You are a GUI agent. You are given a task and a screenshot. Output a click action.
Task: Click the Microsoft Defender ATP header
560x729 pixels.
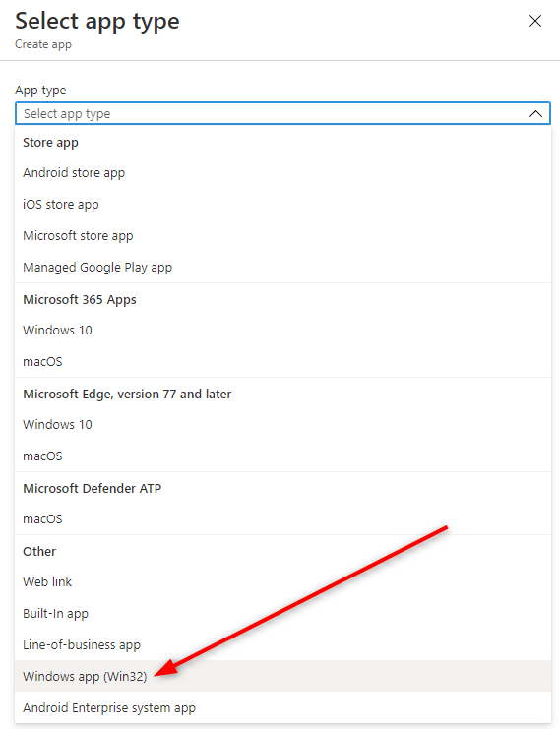click(93, 488)
